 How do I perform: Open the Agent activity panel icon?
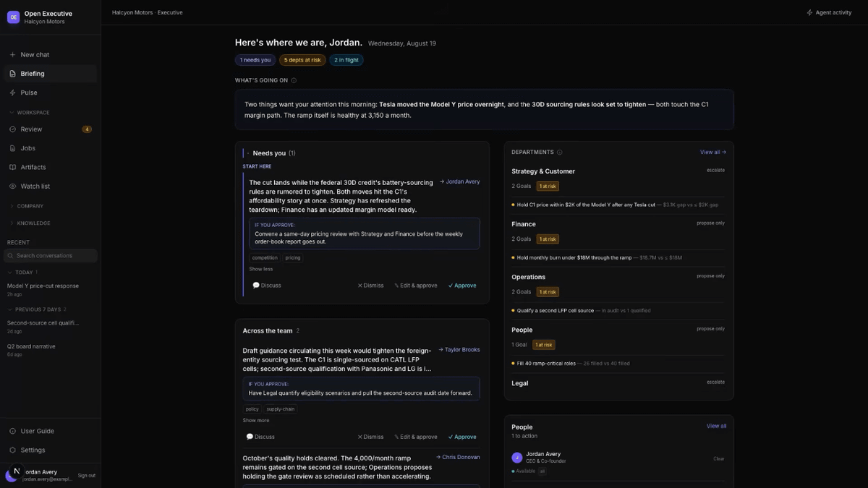809,12
